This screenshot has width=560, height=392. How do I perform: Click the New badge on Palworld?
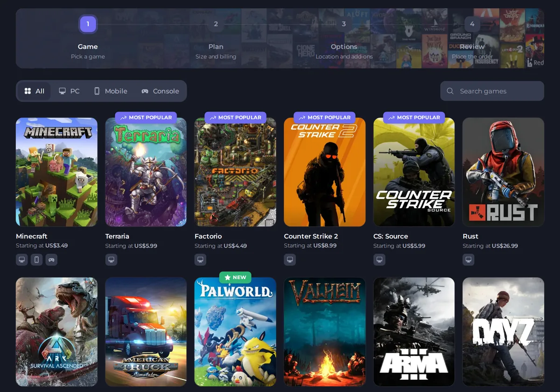pos(235,277)
